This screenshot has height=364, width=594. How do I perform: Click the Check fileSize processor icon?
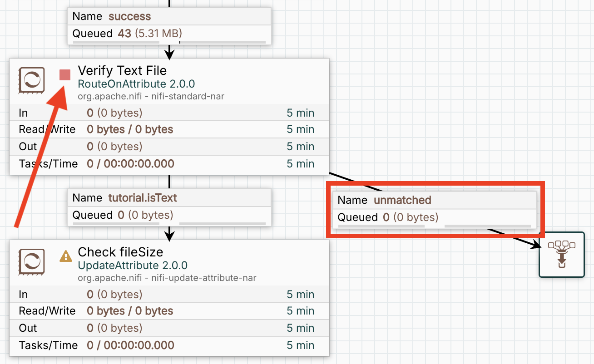click(31, 262)
